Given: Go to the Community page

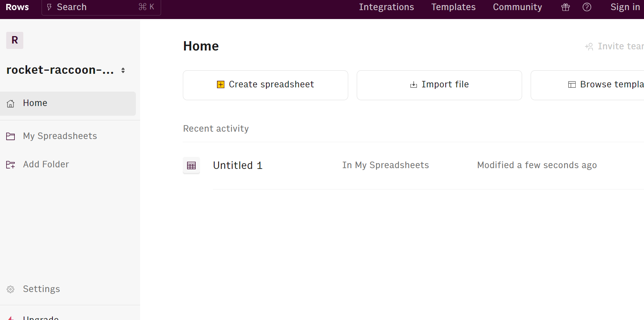Looking at the screenshot, I should (x=517, y=7).
